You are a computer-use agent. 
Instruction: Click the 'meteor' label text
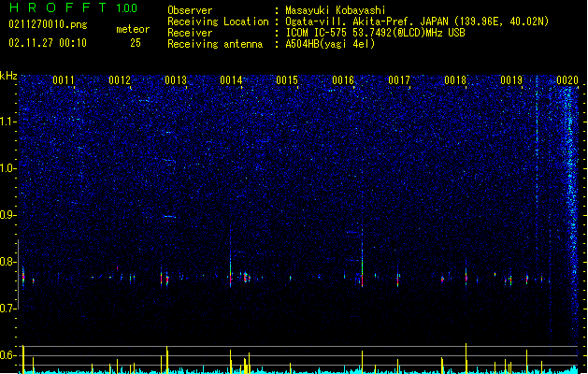[x=133, y=29]
